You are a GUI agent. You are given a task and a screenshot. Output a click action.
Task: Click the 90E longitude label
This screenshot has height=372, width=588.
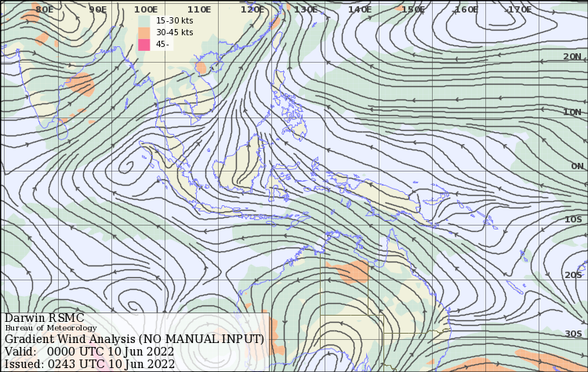[x=98, y=9]
